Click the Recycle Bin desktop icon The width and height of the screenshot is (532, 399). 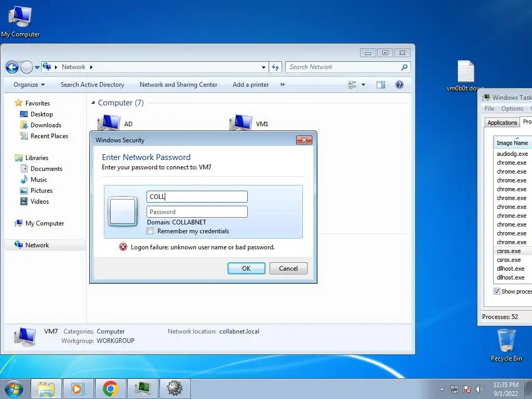coord(506,345)
